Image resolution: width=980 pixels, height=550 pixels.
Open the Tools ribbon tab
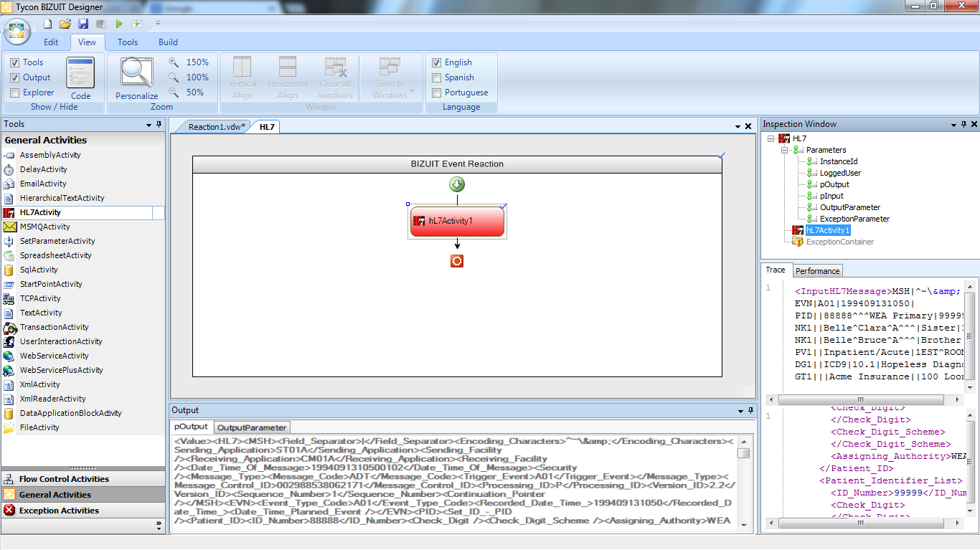click(128, 42)
